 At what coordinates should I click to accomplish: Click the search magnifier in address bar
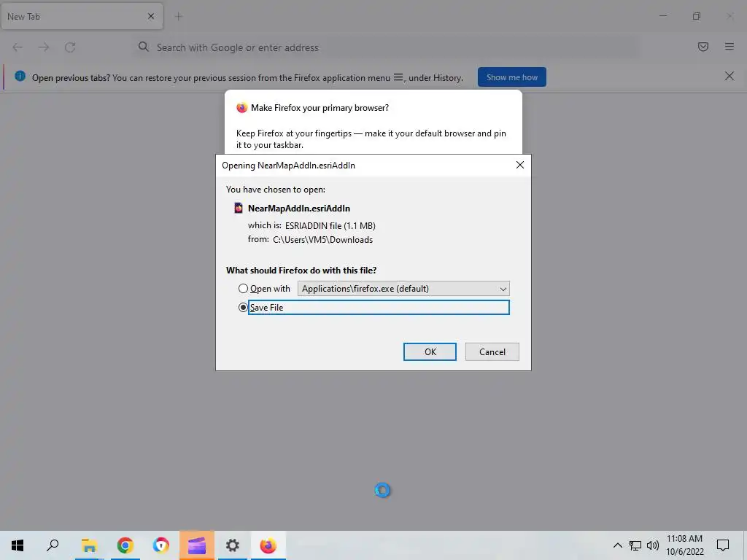(144, 47)
